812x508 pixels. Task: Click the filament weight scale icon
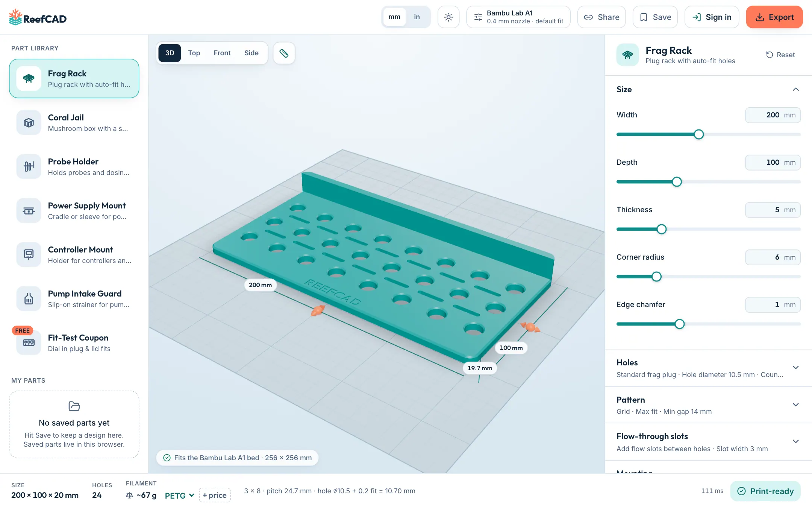click(129, 495)
